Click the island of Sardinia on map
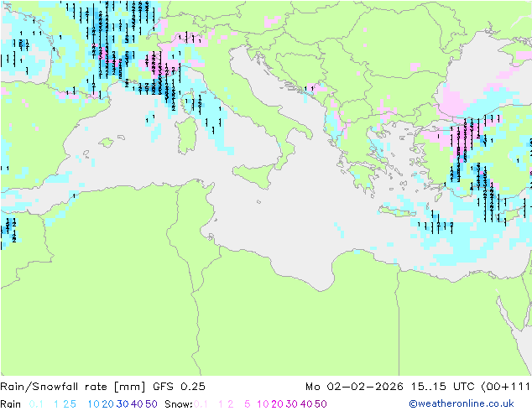532x411 pixels. [186, 135]
